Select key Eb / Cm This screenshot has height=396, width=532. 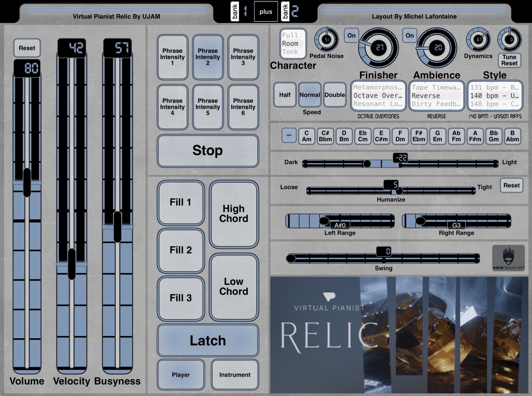tap(363, 136)
